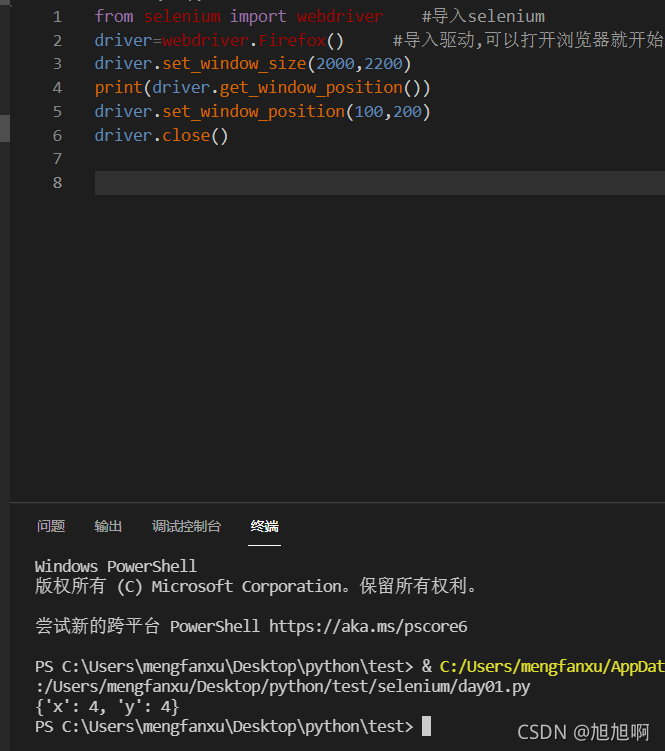Click line number 6 in the gutter
665x751 pixels.
coord(57,136)
